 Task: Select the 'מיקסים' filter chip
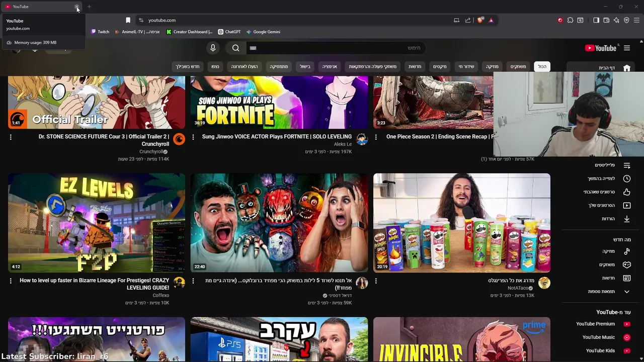point(440,66)
